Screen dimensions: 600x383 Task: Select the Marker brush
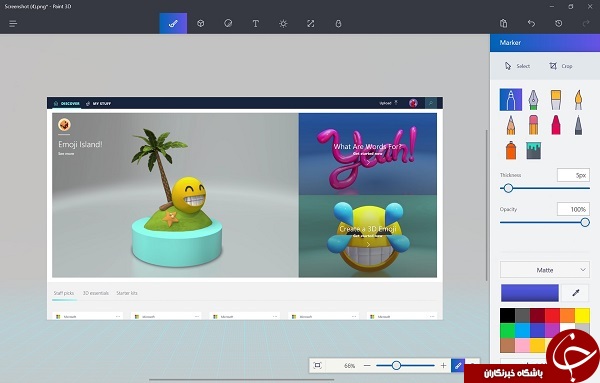(511, 99)
